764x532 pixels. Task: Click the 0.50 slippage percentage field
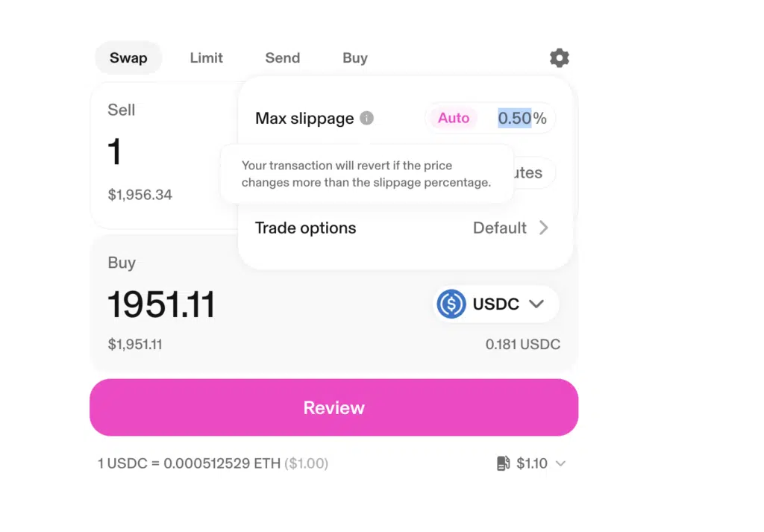(515, 118)
